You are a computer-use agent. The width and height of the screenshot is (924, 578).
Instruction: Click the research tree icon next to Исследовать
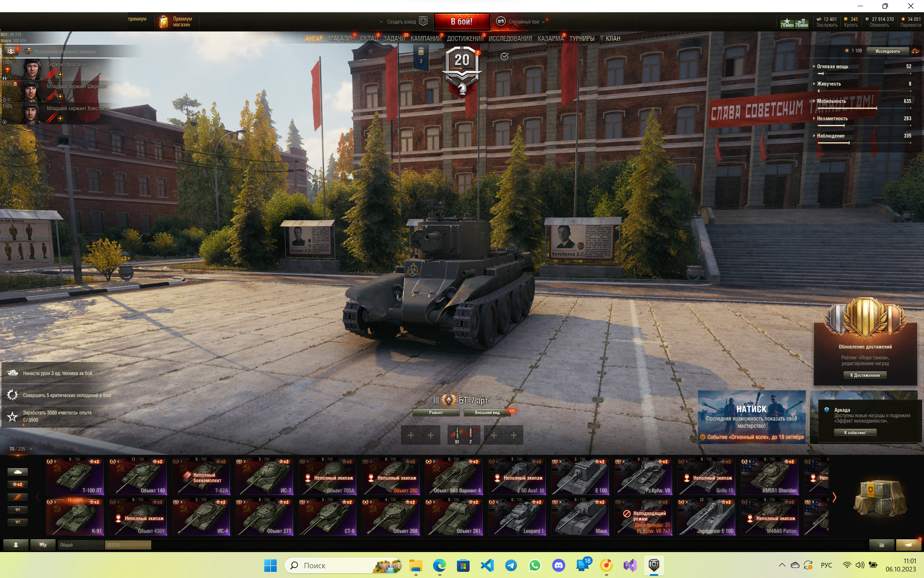click(x=915, y=51)
